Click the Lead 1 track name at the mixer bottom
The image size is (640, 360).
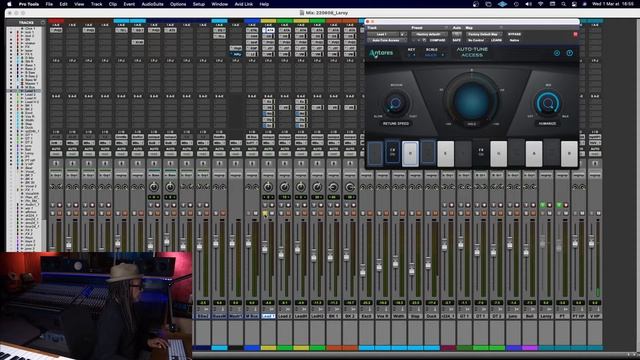[x=268, y=316]
